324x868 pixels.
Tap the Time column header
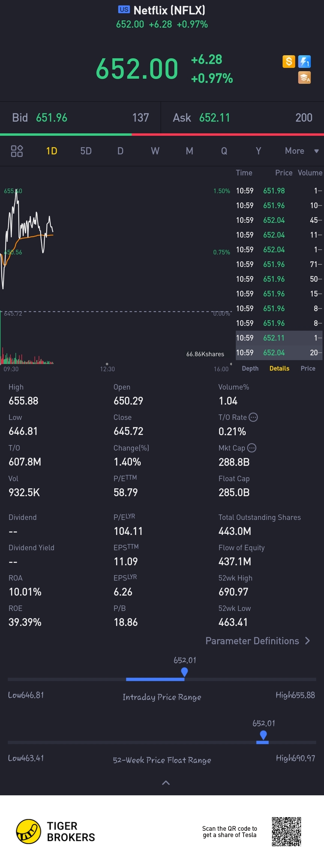pos(244,172)
